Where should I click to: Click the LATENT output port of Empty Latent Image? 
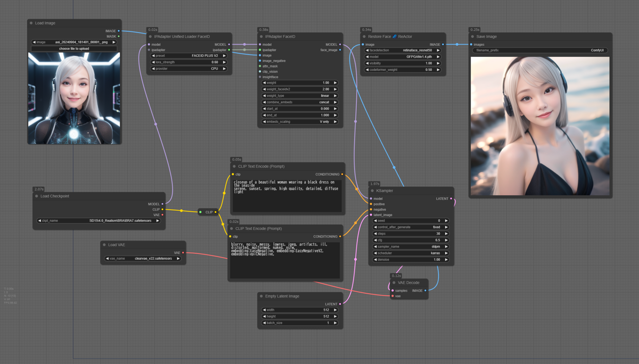340,304
